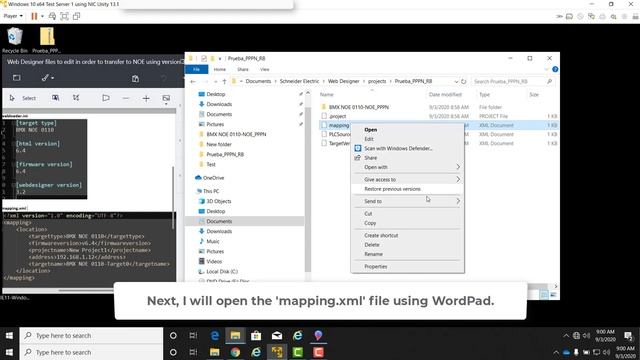Screen dimensions: 640x360
Task: Choose Edit in the context menu
Action: pos(407,139)
